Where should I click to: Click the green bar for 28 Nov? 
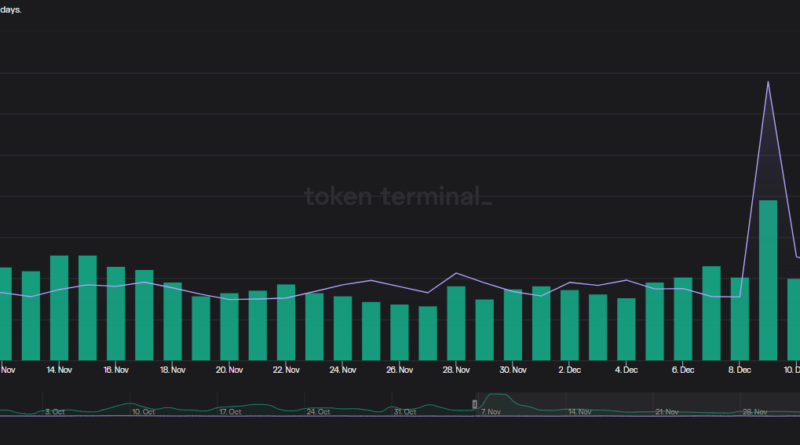[456, 323]
